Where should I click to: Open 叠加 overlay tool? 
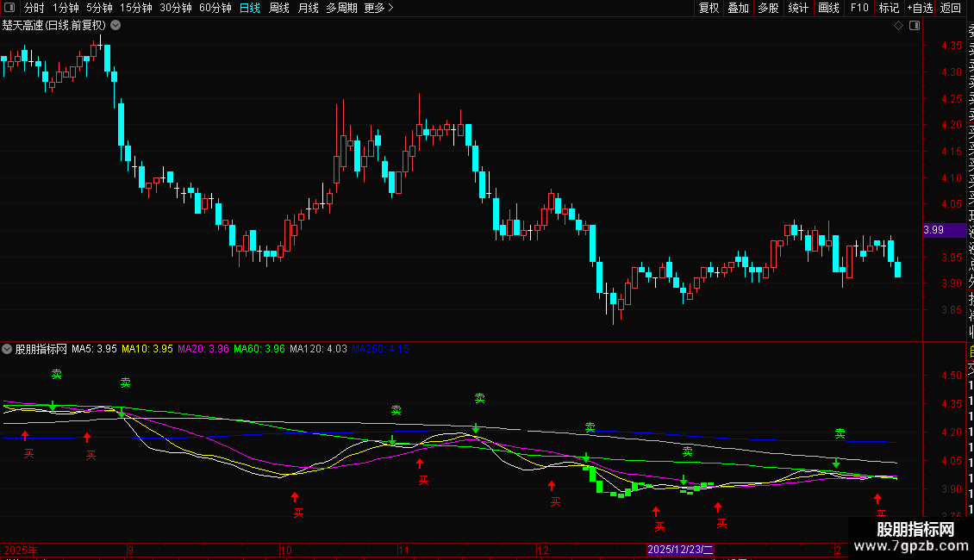[x=738, y=9]
